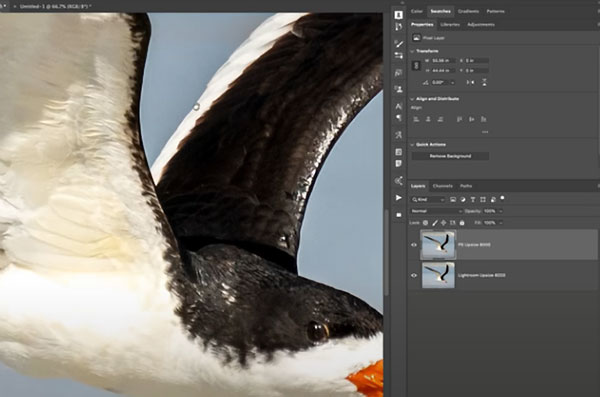This screenshot has width=600, height=397.
Task: Filter layers for type layers
Action: (x=473, y=199)
